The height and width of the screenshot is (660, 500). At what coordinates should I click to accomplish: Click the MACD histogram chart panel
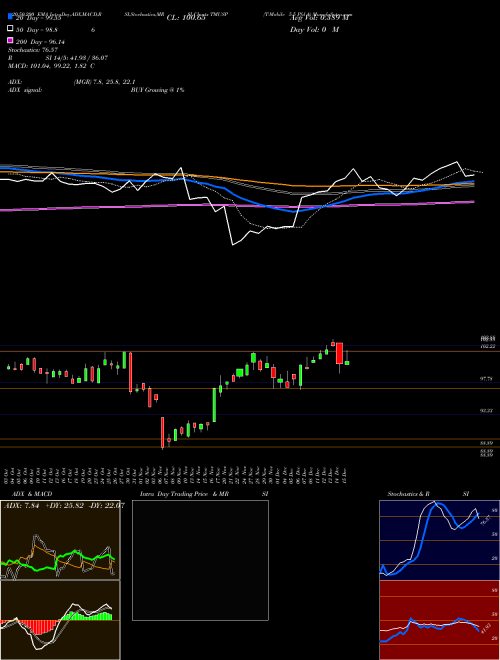click(x=60, y=620)
